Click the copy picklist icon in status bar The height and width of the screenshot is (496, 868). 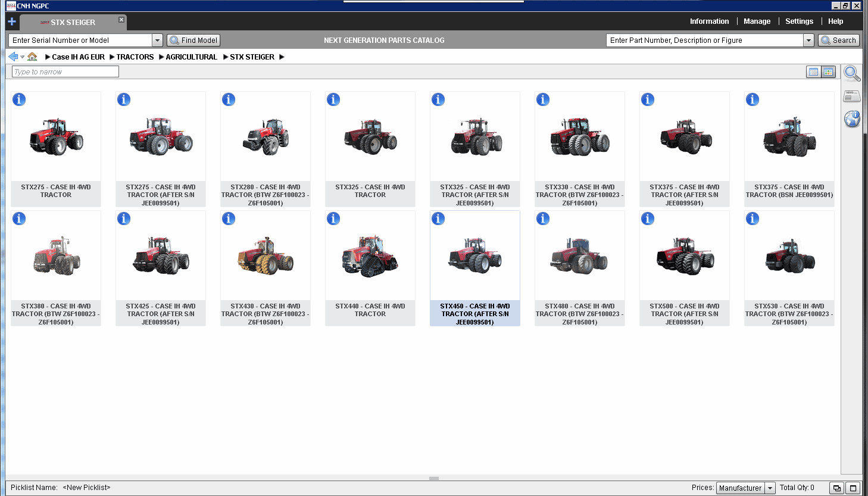[x=836, y=488]
